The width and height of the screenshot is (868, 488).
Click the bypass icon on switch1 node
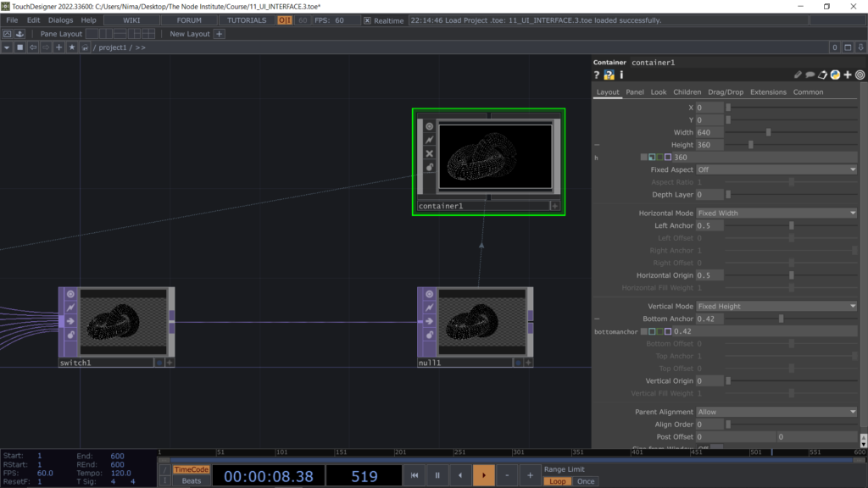[71, 308]
